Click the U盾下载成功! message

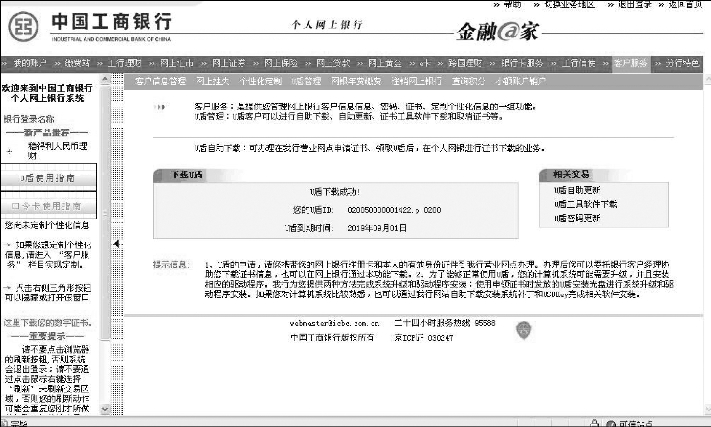335,192
